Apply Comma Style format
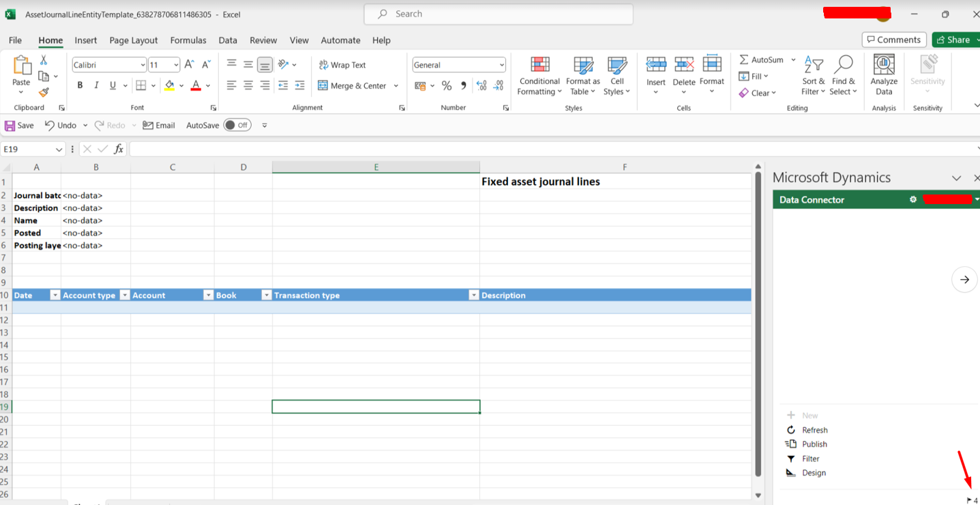The image size is (980, 505). pos(464,85)
